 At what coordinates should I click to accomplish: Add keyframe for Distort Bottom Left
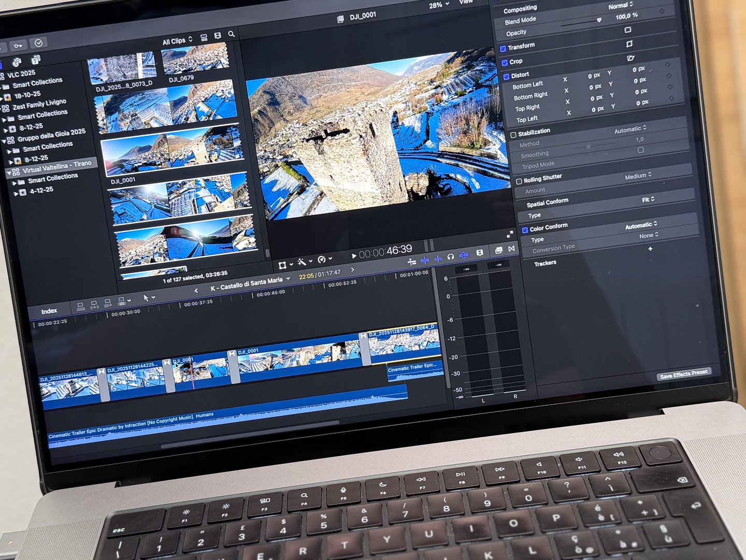[667, 65]
